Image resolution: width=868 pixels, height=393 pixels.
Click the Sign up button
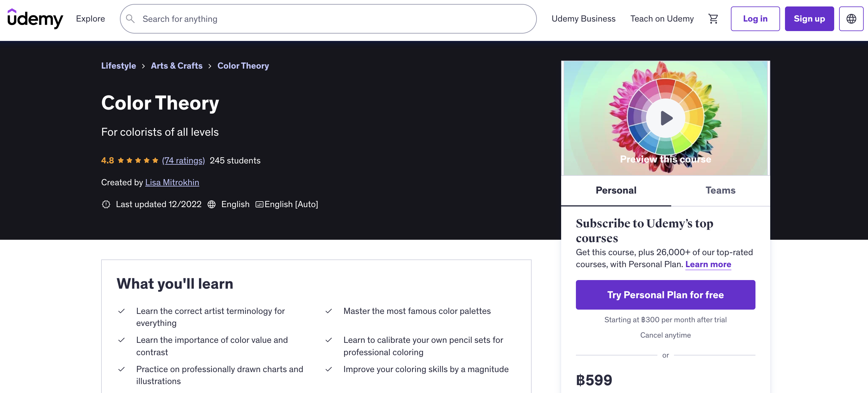[809, 19]
